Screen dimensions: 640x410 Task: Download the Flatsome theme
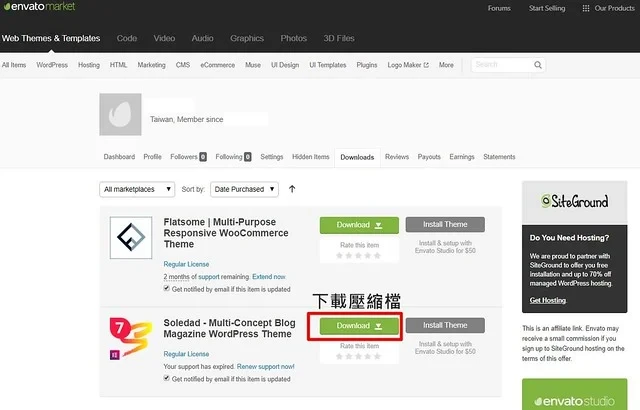point(359,225)
